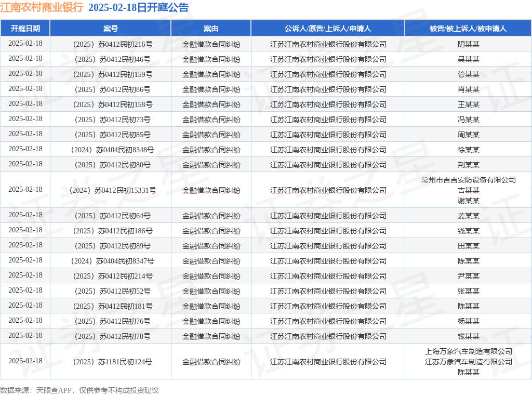Click 金融借款合同纠纷 in the 8347号 row

click(211, 261)
